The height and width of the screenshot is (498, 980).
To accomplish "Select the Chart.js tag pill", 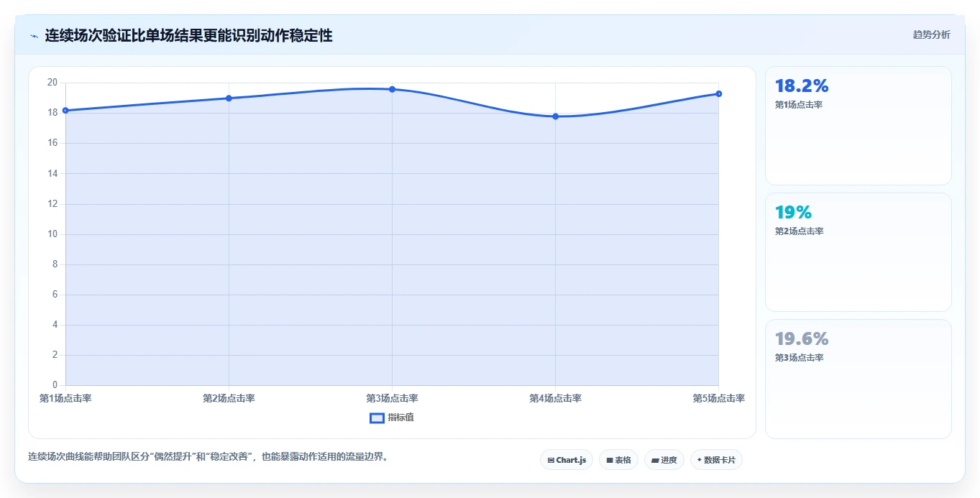I will coord(567,460).
